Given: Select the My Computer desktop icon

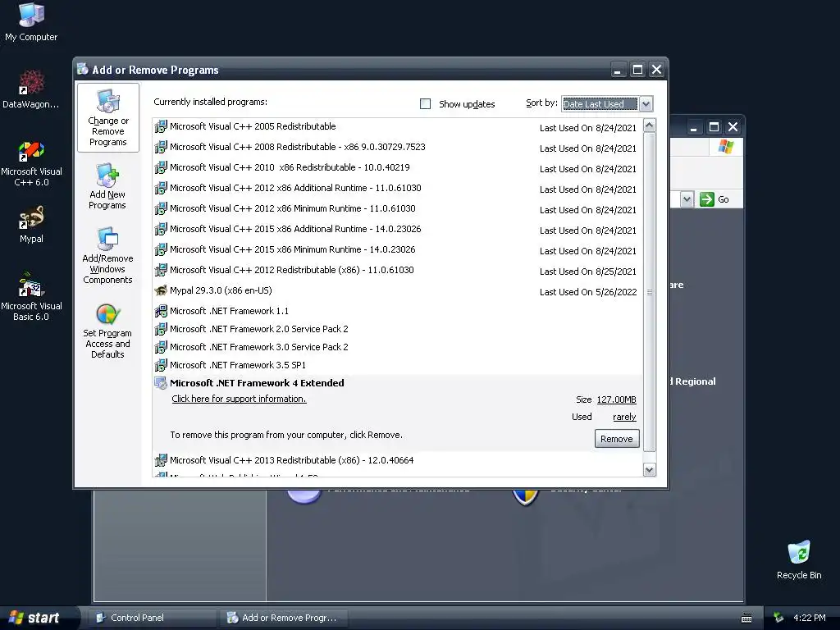Looking at the screenshot, I should point(31,21).
